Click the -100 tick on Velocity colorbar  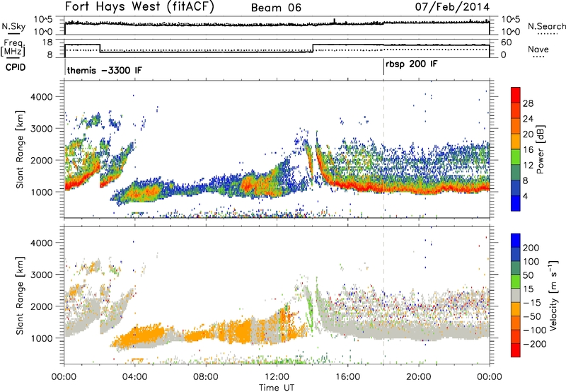coord(534,330)
